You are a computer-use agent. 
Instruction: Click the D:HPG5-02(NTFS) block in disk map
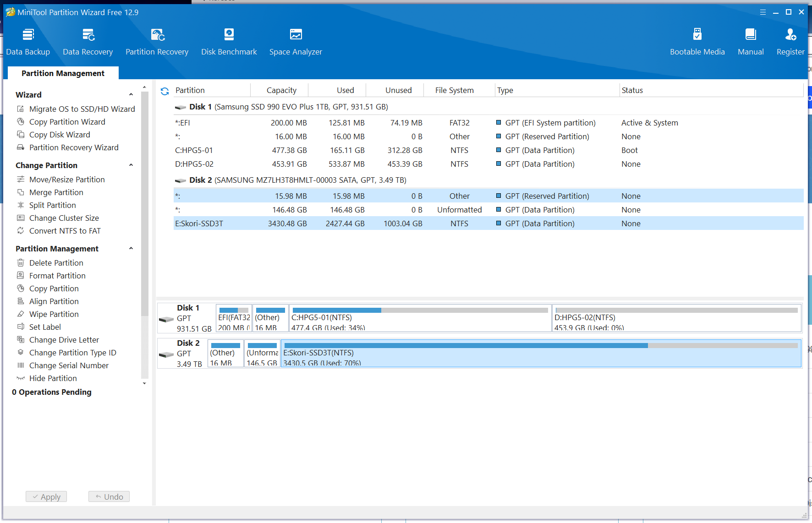[x=677, y=318]
